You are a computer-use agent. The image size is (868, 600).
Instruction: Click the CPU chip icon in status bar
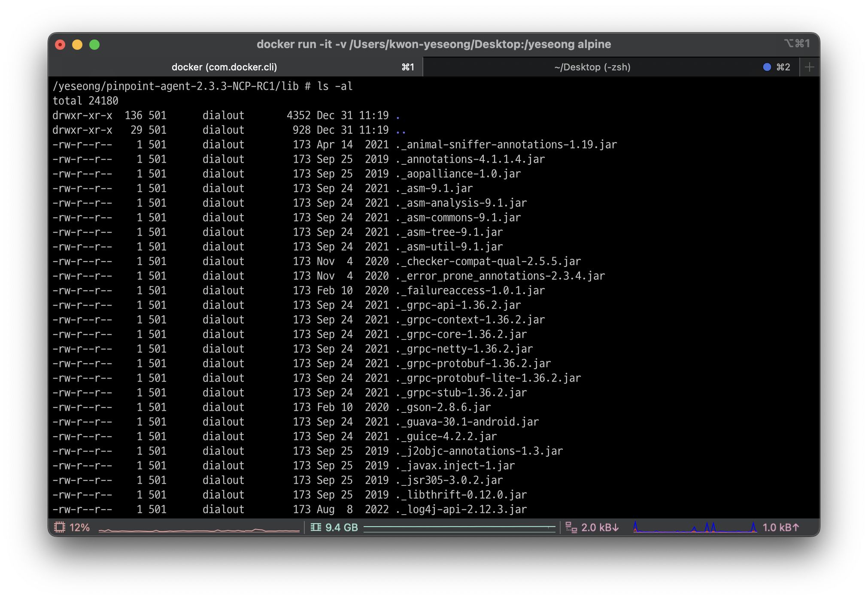[59, 527]
